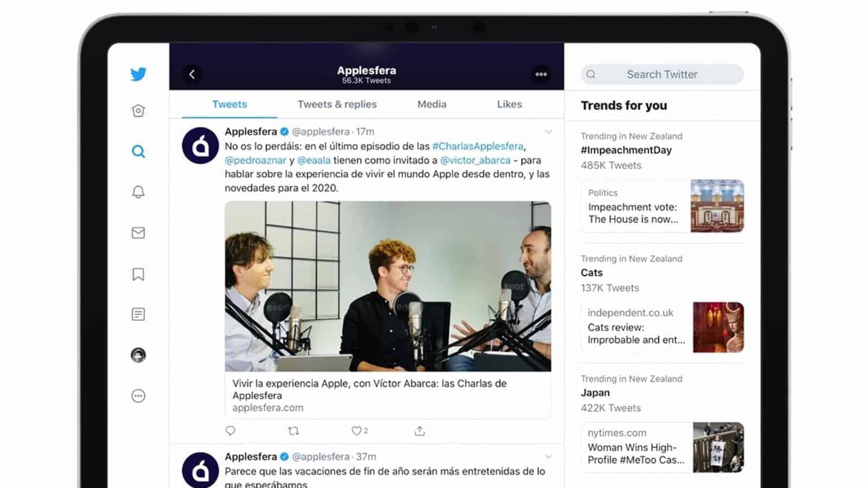
Task: Open Applesfera avatar on 37m tweet
Action: pyautogui.click(x=201, y=470)
